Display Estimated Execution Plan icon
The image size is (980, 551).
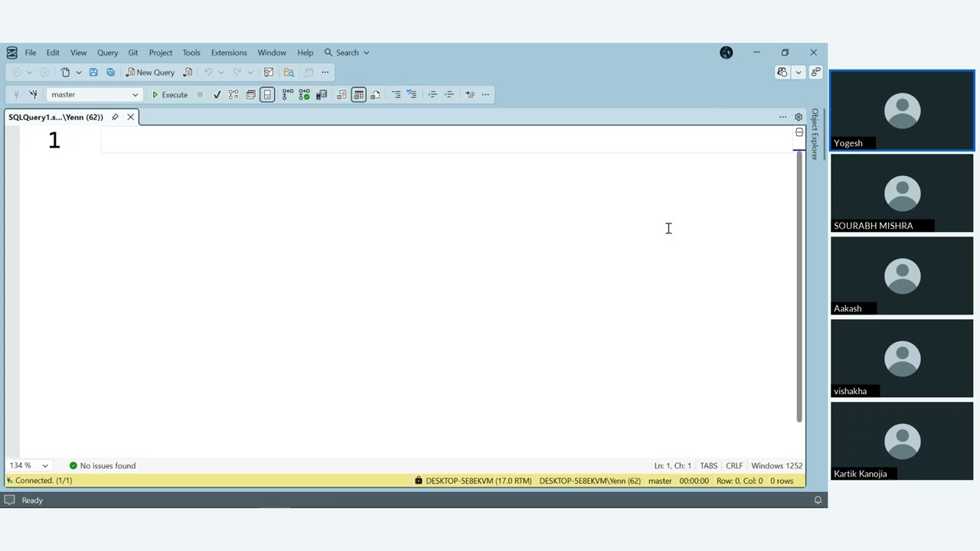pyautogui.click(x=234, y=94)
